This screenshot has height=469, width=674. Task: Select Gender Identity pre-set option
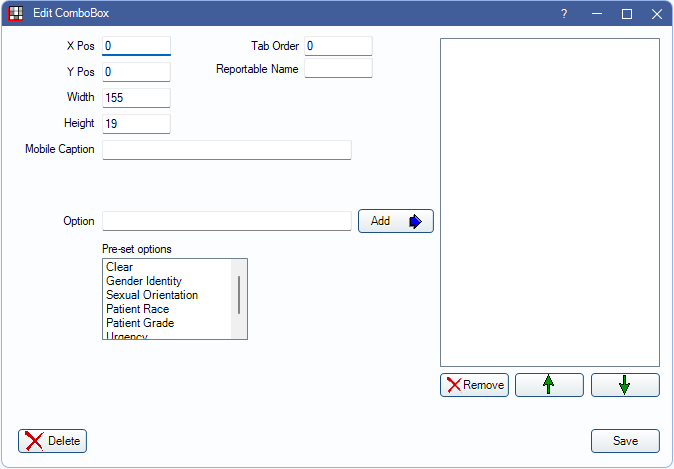(144, 281)
